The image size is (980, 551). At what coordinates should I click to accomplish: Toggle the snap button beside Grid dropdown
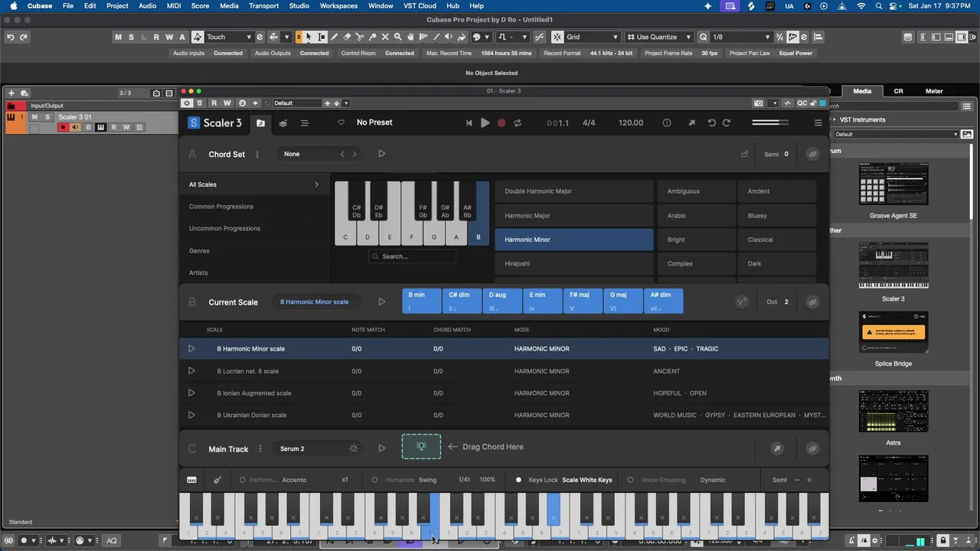coord(557,37)
